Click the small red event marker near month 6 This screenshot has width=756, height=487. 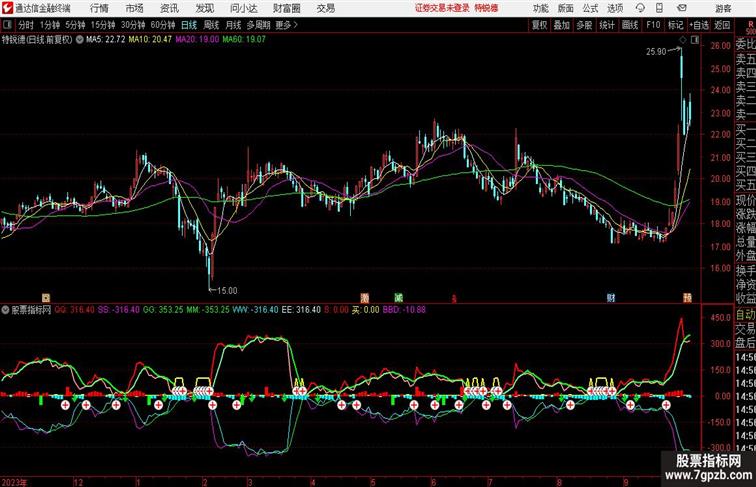click(454, 299)
